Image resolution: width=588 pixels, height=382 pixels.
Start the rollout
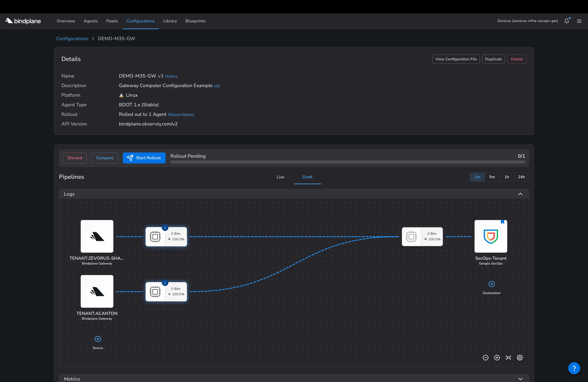point(144,158)
